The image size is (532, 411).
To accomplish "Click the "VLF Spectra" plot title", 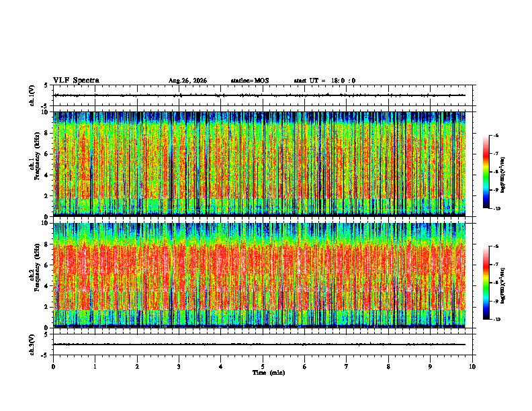I will click(76, 81).
